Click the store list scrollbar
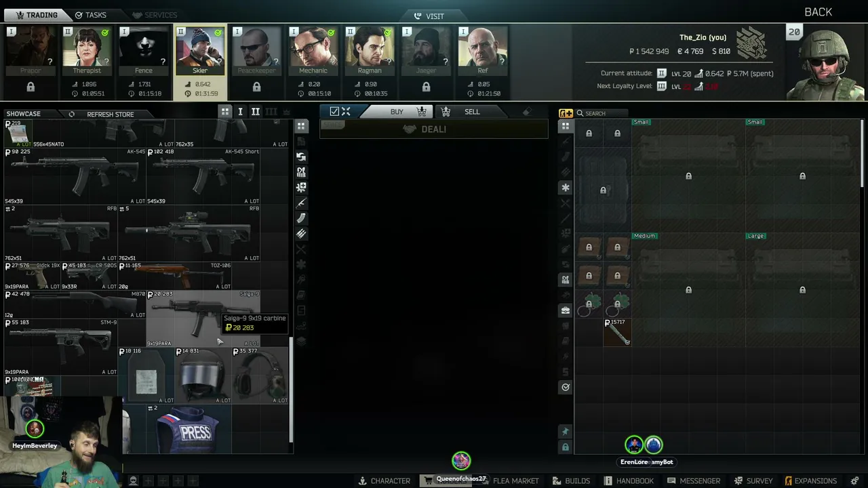Screen dimensions: 868x488 pos(292,390)
